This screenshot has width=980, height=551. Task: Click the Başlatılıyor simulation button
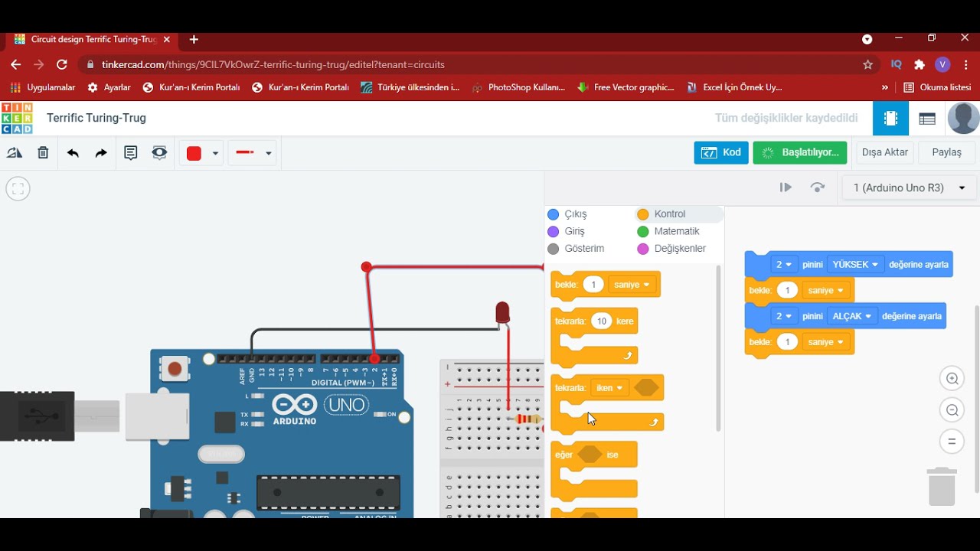tap(800, 153)
